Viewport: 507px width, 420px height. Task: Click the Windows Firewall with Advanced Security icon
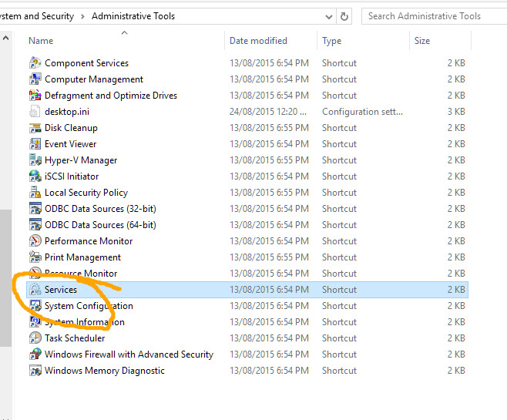point(35,354)
